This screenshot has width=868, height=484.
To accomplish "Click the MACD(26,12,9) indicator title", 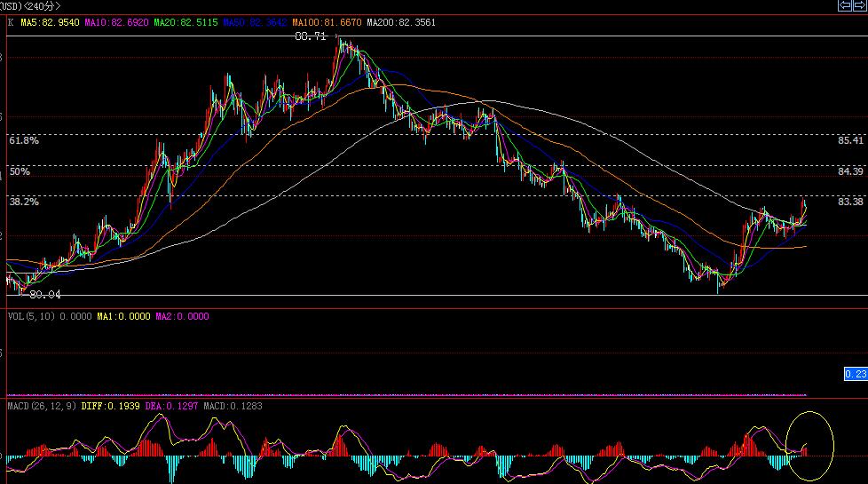I will point(42,406).
